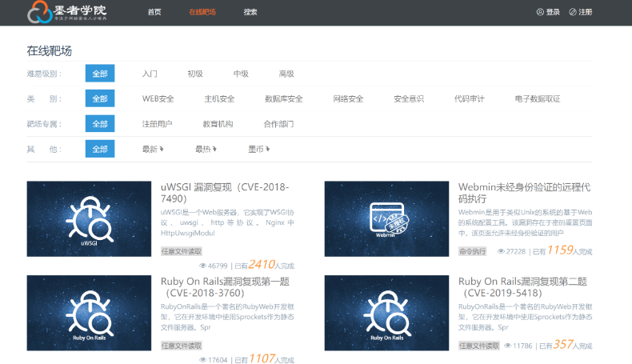Open the CVE-2019-5418 Ruby On Rails thumbnail
The image size is (632, 364).
click(x=386, y=314)
